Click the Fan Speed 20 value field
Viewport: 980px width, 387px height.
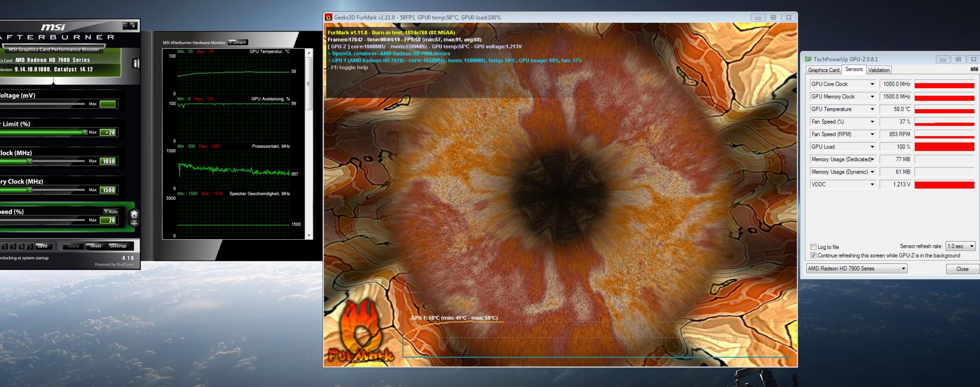[x=108, y=220]
